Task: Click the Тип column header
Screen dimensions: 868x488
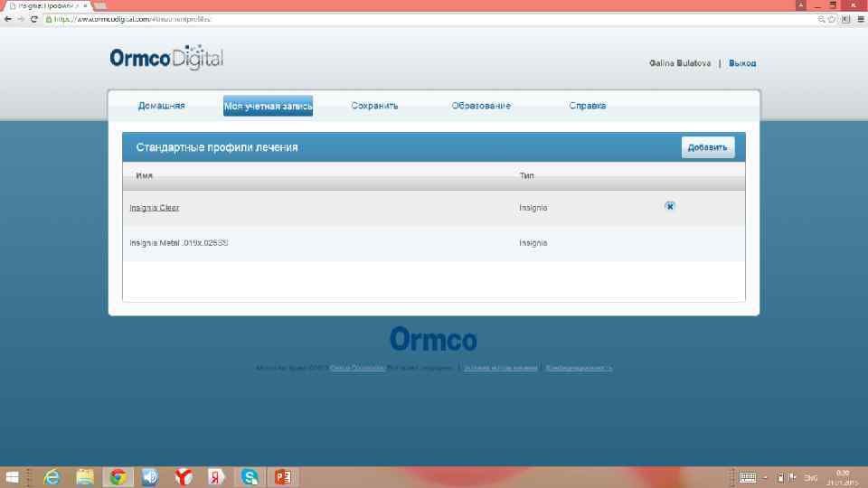Action: tap(526, 176)
